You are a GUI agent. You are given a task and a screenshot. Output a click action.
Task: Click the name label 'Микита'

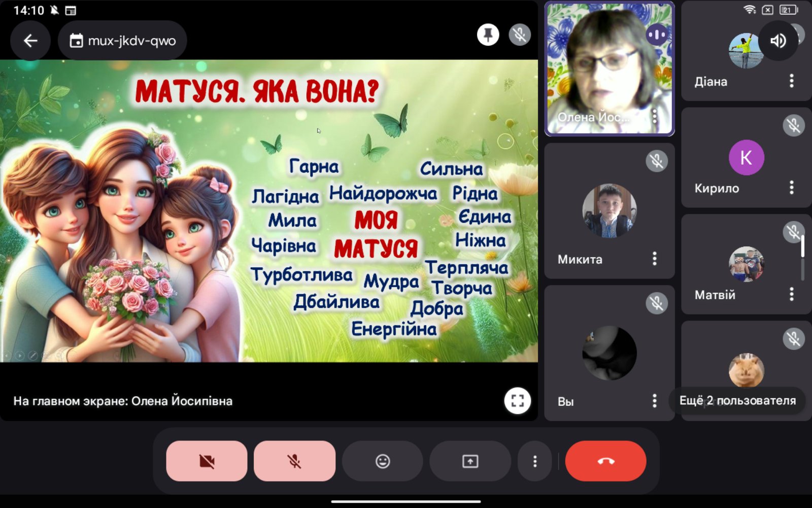(580, 259)
